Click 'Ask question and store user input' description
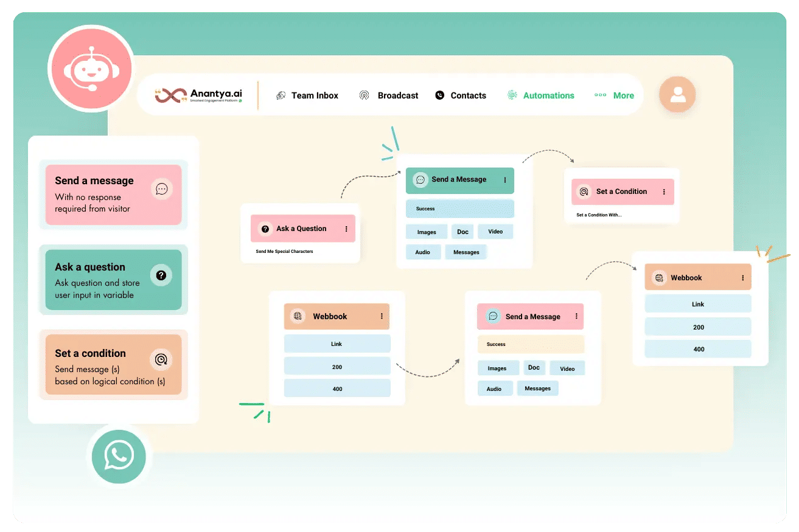 point(97,289)
